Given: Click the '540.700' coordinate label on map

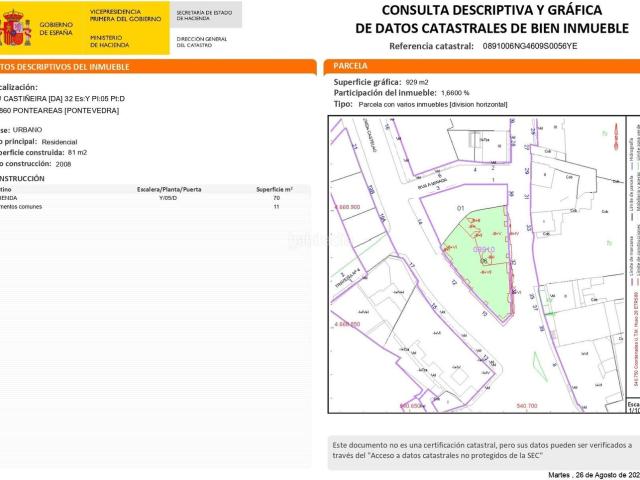Looking at the screenshot, I should [527, 406].
